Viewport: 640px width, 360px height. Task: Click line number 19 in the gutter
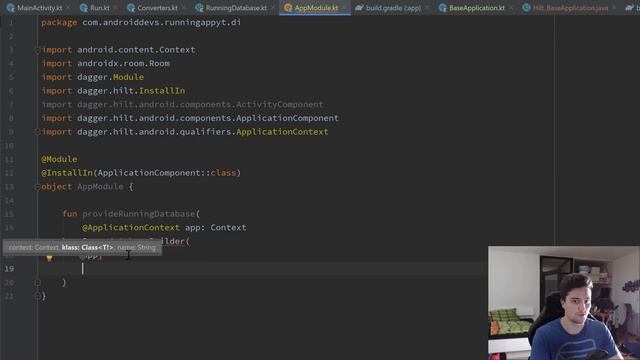[x=9, y=269]
